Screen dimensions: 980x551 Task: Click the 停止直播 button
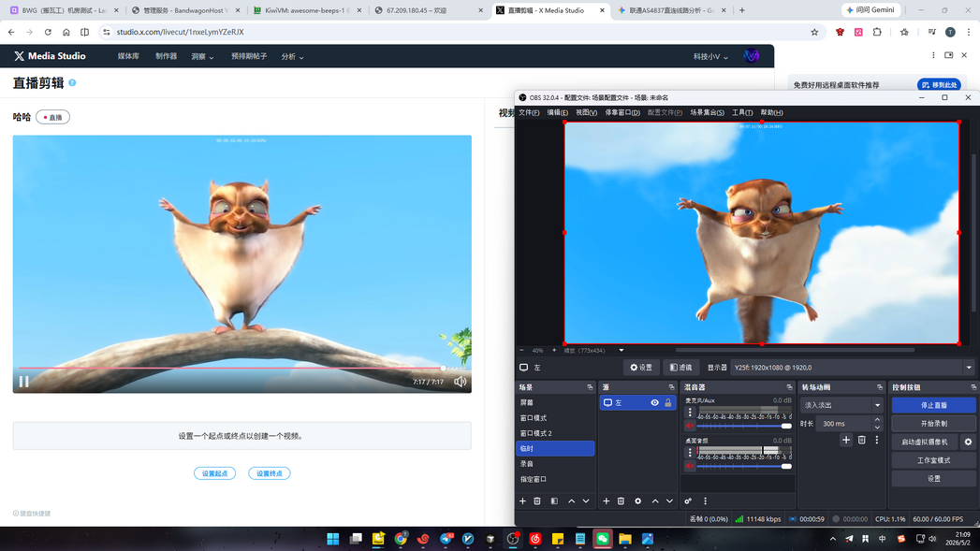pos(934,405)
